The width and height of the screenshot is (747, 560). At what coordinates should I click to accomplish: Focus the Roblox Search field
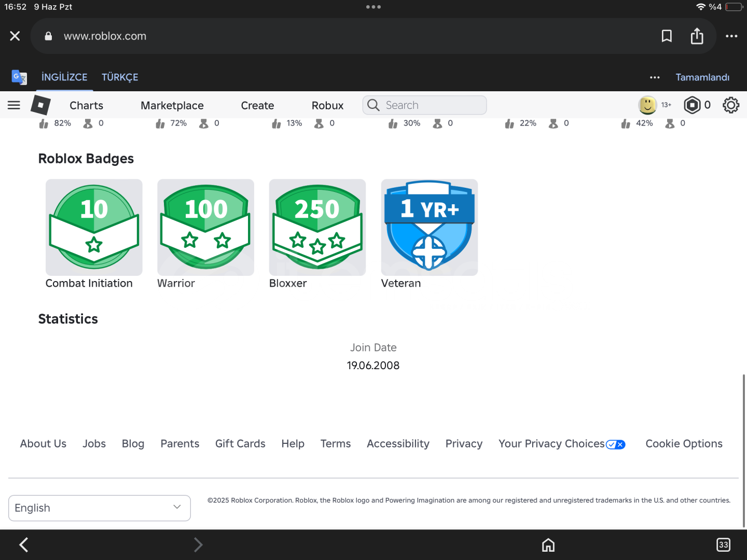coord(424,105)
